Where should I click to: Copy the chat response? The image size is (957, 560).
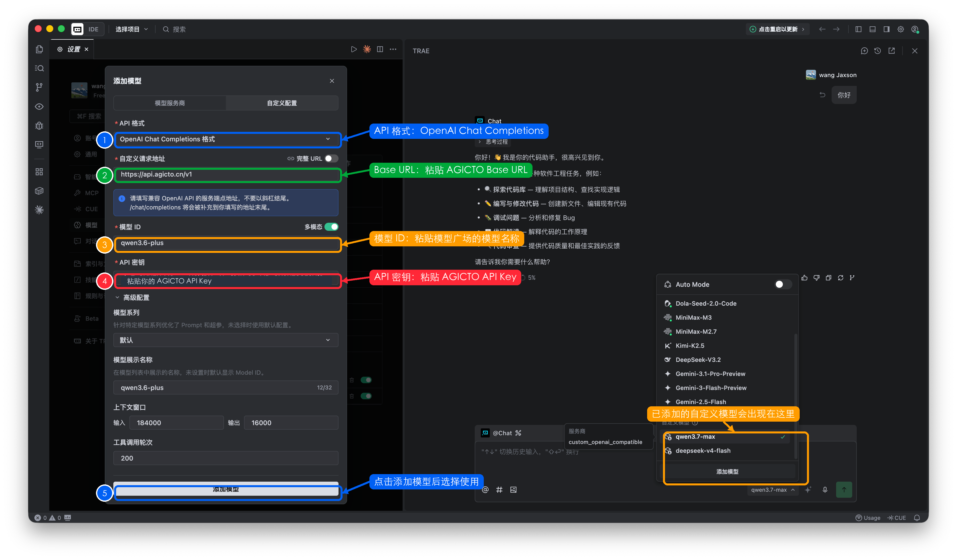[829, 278]
